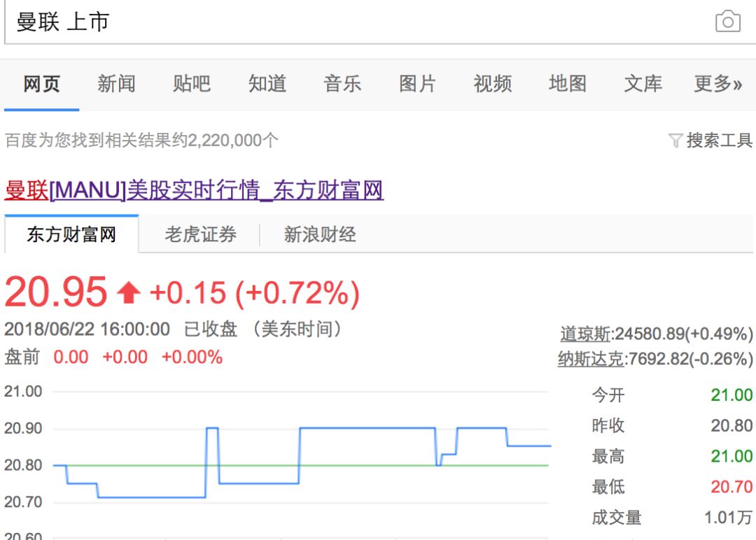The height and width of the screenshot is (540, 756).
Task: Switch to the 新闻 tab
Action: coord(116,84)
